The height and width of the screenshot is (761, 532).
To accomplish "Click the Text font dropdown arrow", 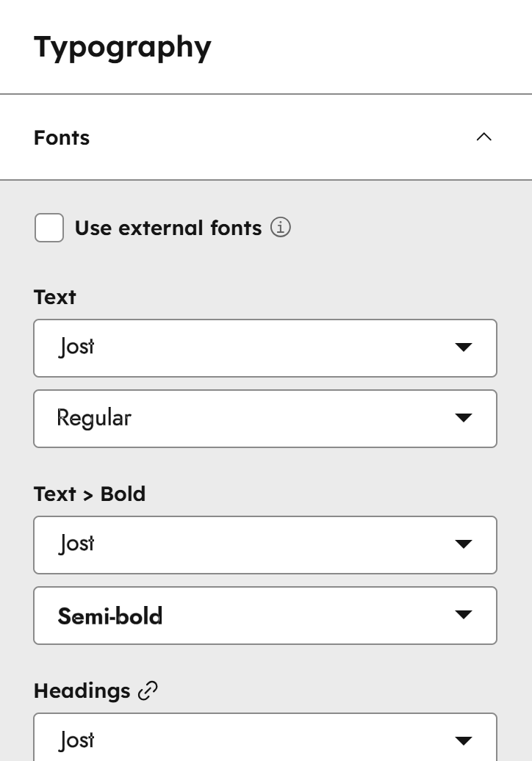I will (464, 348).
